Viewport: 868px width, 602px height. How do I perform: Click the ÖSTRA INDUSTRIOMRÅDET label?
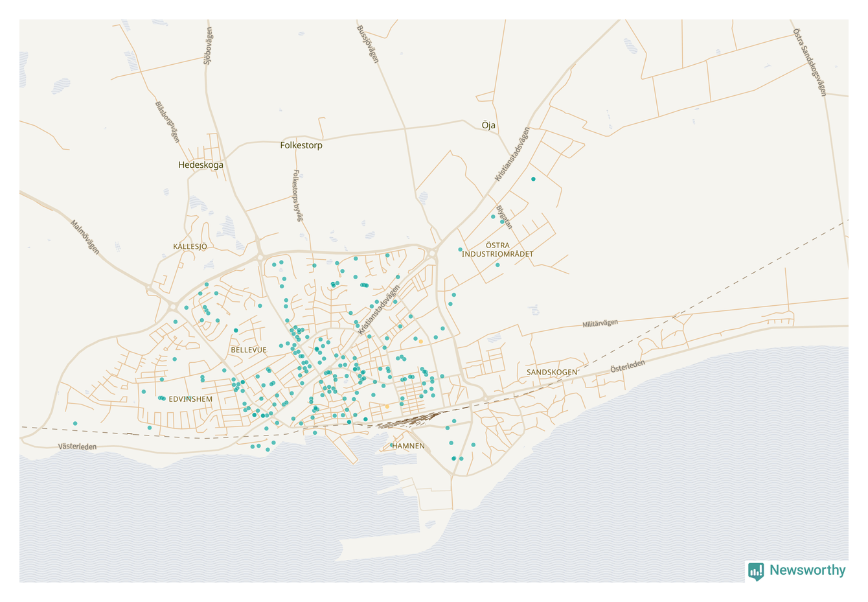497,249
